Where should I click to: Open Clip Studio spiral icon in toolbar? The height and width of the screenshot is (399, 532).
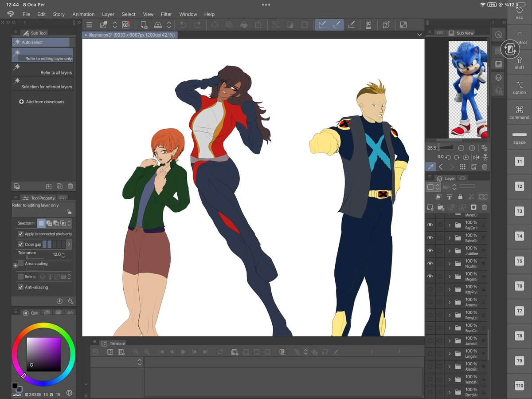[125, 25]
